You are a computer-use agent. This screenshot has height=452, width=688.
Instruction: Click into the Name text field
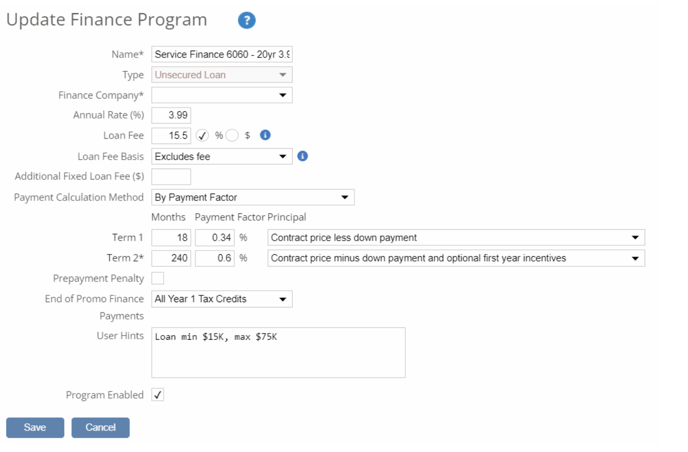221,54
